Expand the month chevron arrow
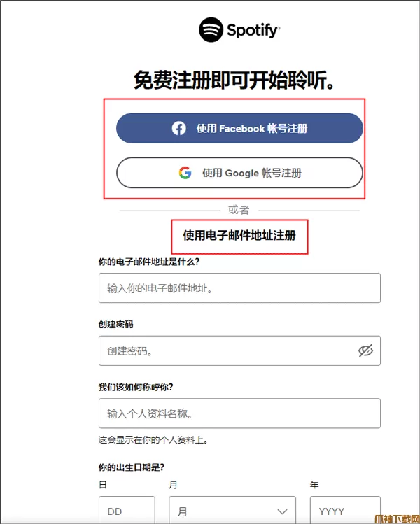Screen dimensions: 420x524 tap(283, 511)
